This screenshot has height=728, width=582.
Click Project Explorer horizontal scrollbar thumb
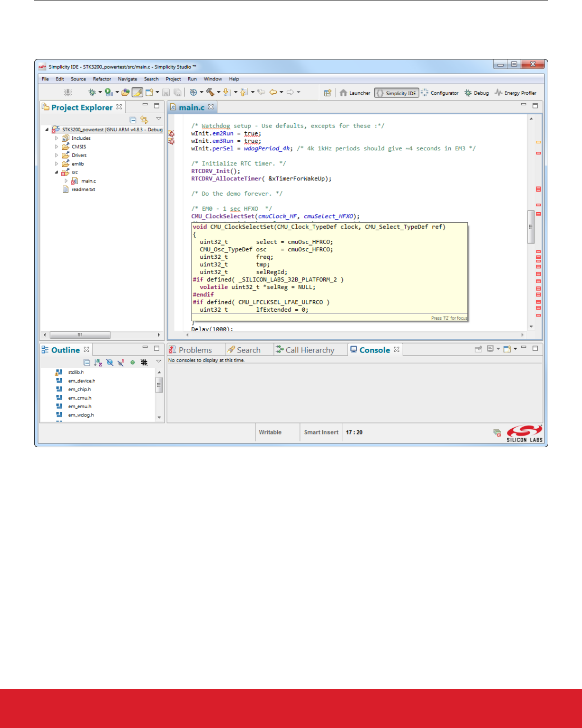pos(80,334)
